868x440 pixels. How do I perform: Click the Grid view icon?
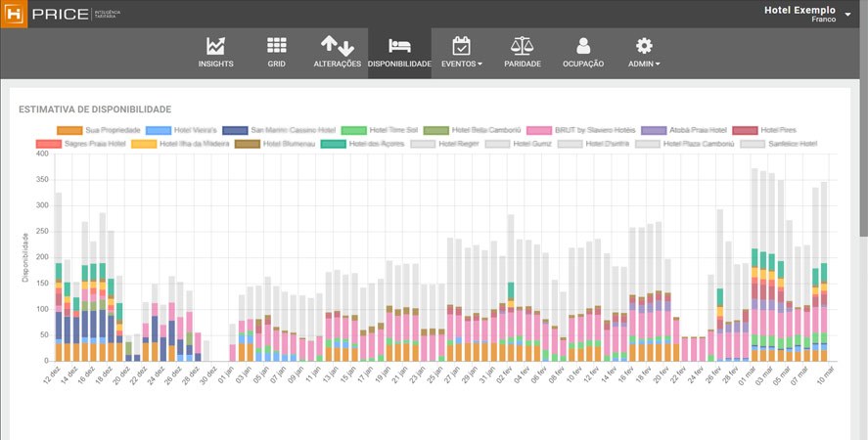[x=277, y=46]
